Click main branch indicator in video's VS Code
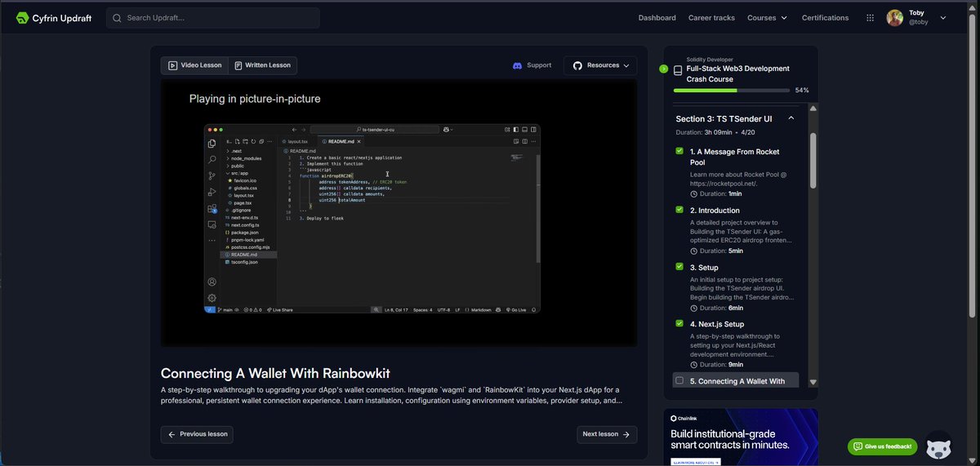Screen dimensions: 980x466 pyautogui.click(x=227, y=310)
